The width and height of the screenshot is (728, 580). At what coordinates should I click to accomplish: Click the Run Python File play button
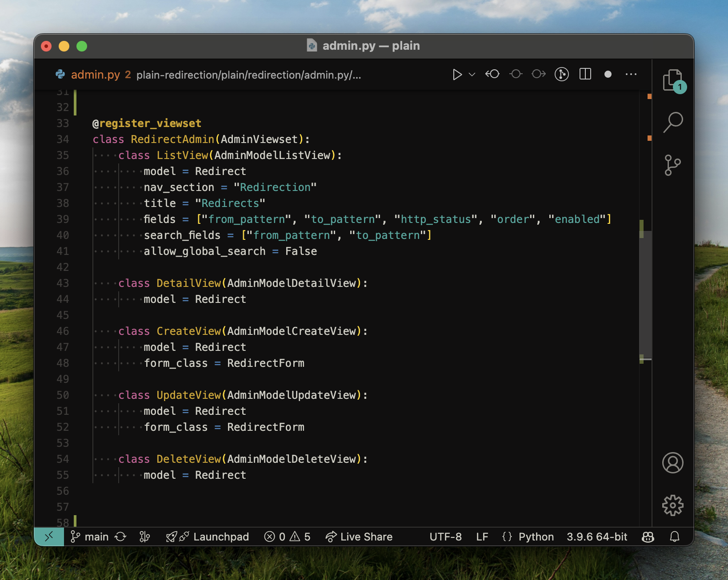pos(457,75)
